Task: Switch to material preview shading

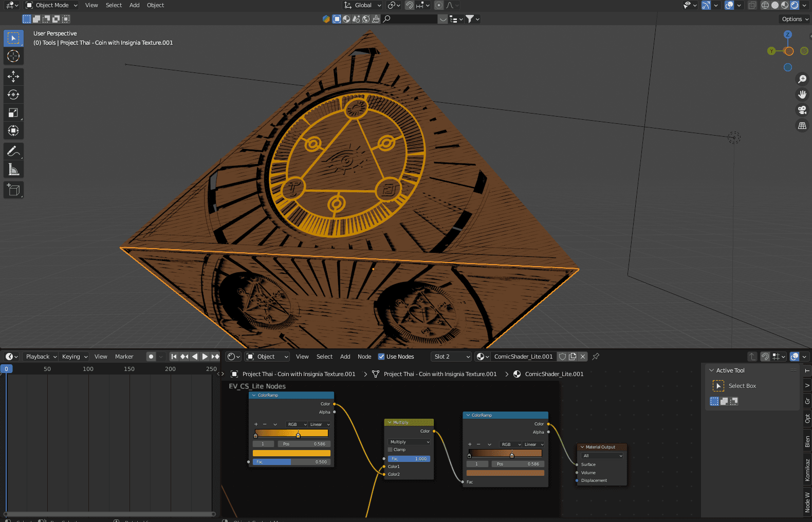Action: point(785,5)
